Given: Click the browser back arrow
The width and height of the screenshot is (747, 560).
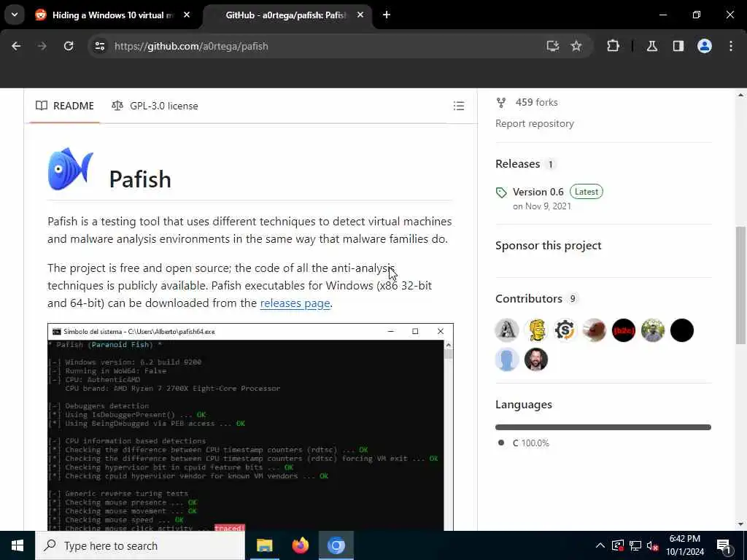Looking at the screenshot, I should (16, 46).
